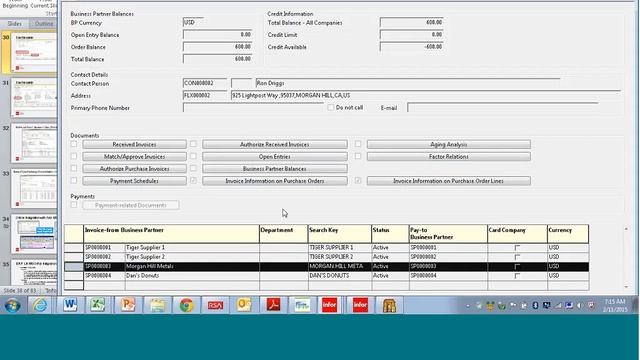Click the Search Key column header
The width and height of the screenshot is (640, 360).
[x=340, y=234]
